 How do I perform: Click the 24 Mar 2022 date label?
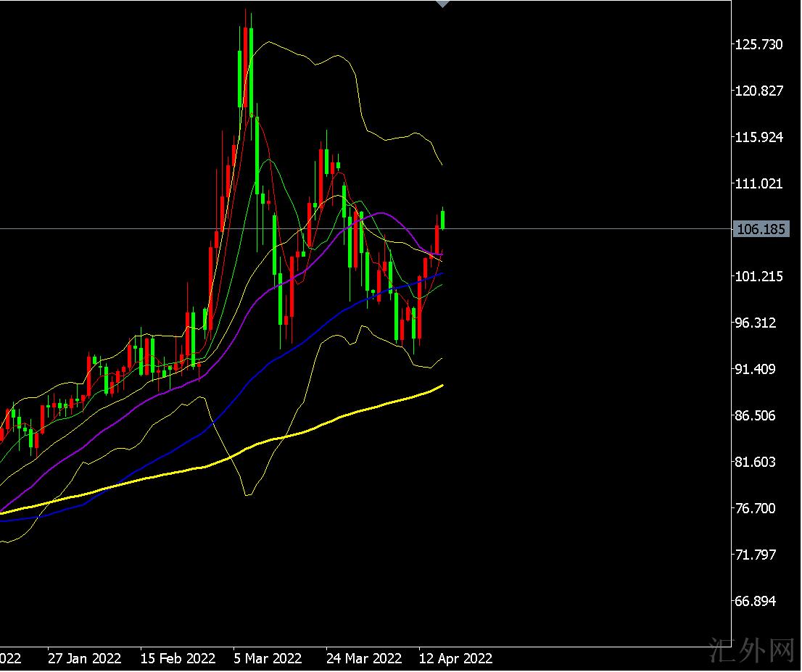(363, 658)
